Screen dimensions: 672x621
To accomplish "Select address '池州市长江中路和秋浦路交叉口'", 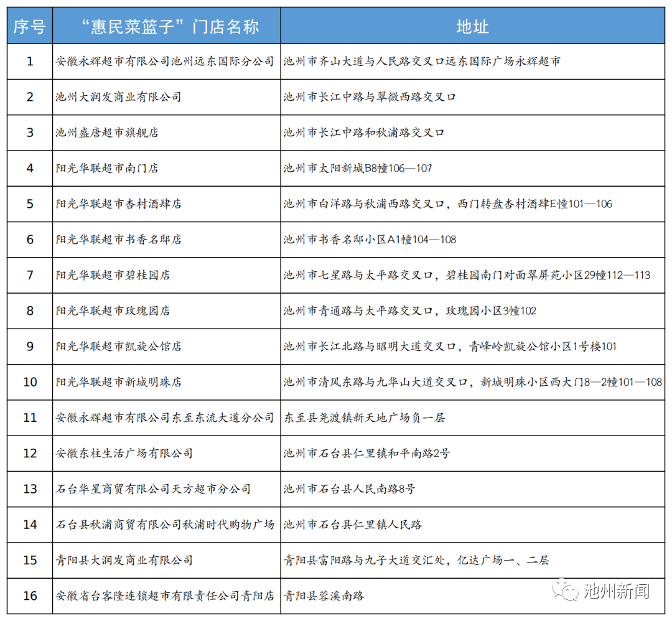I will [364, 133].
